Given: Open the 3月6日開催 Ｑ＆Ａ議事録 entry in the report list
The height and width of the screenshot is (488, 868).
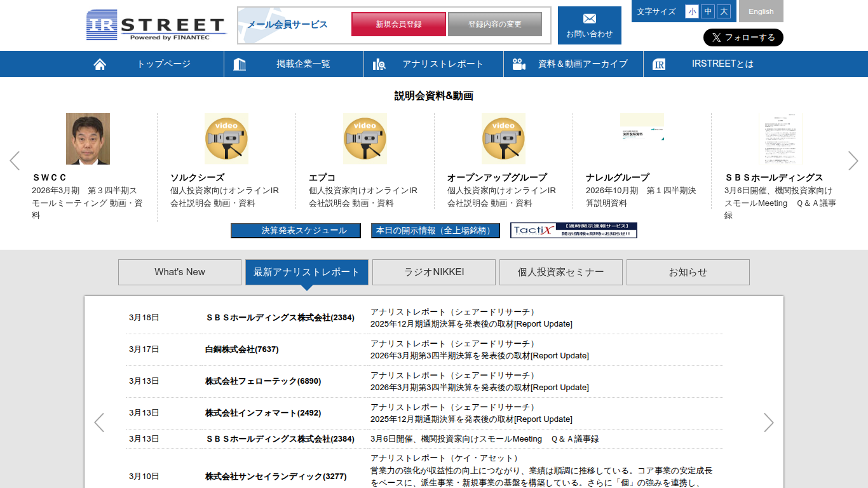Looking at the screenshot, I should [x=484, y=439].
